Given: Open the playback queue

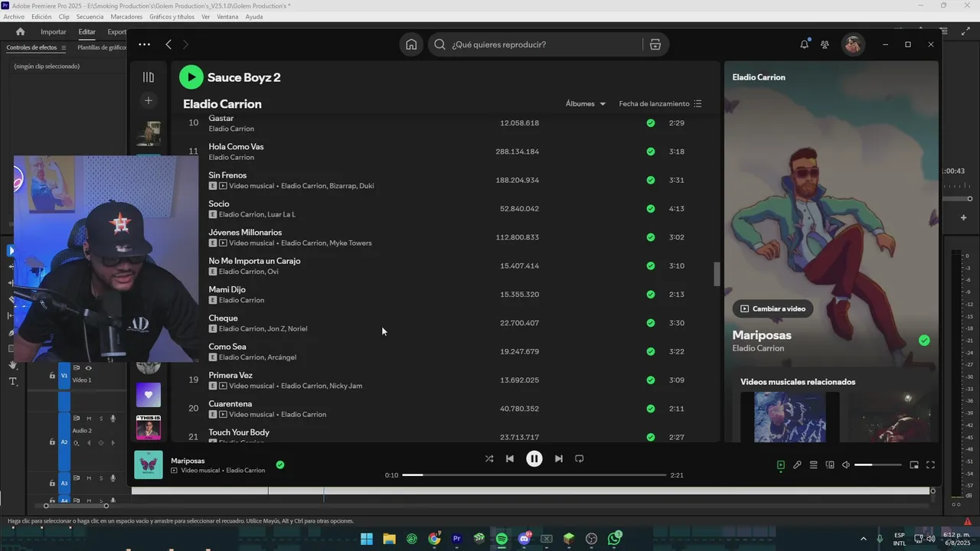Looking at the screenshot, I should (x=814, y=465).
